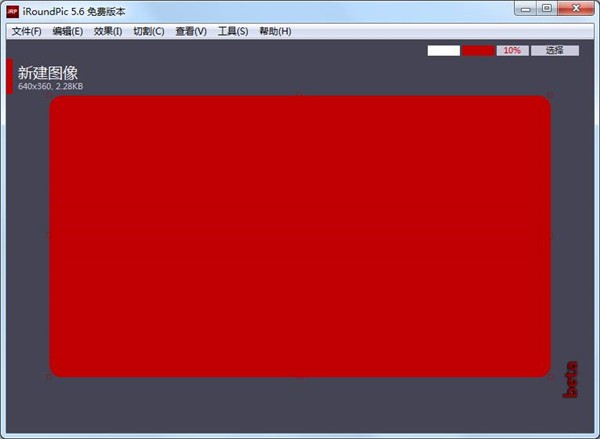
Task: Click the 10% radius button
Action: (x=512, y=51)
